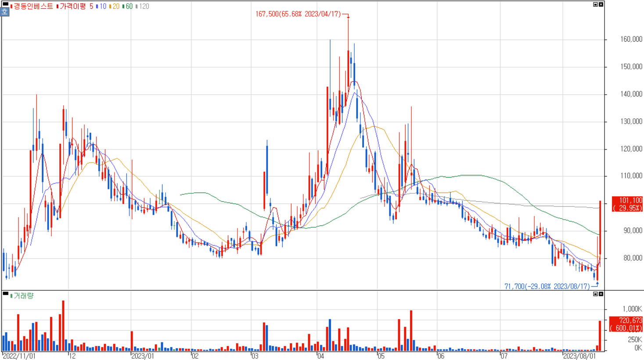644x360 pixels.
Task: Click the 160,000 price axis label
Action: tap(631, 39)
